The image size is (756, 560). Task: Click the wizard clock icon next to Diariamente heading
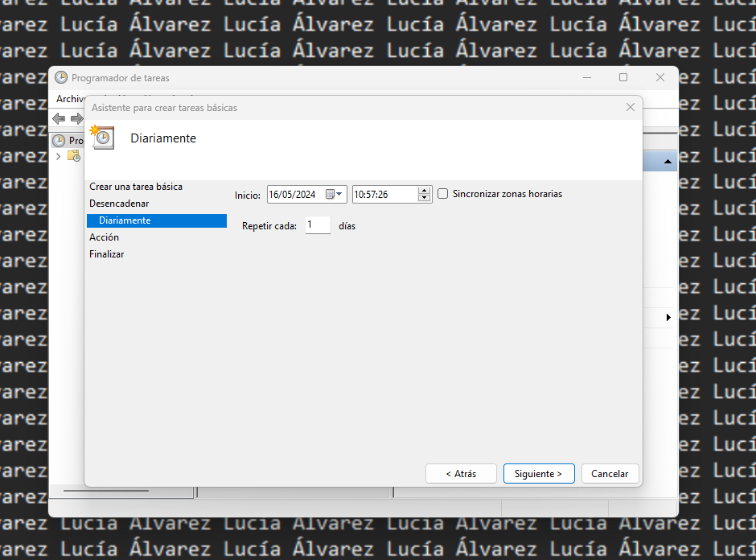tap(102, 137)
